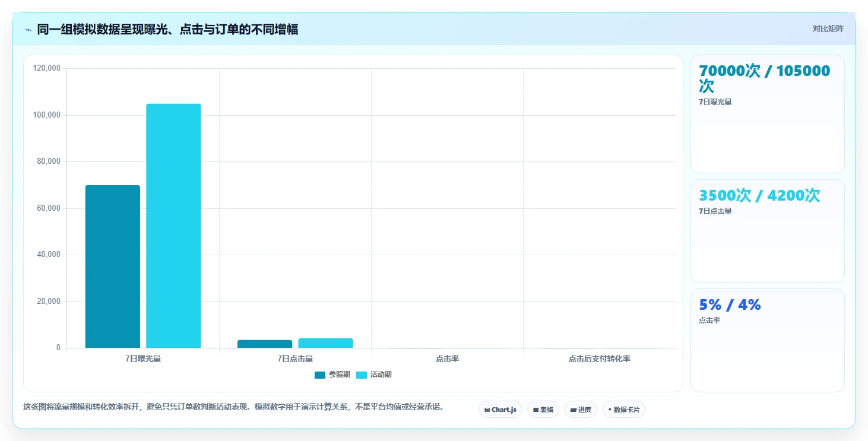Select the 数据卡片 chip

624,410
